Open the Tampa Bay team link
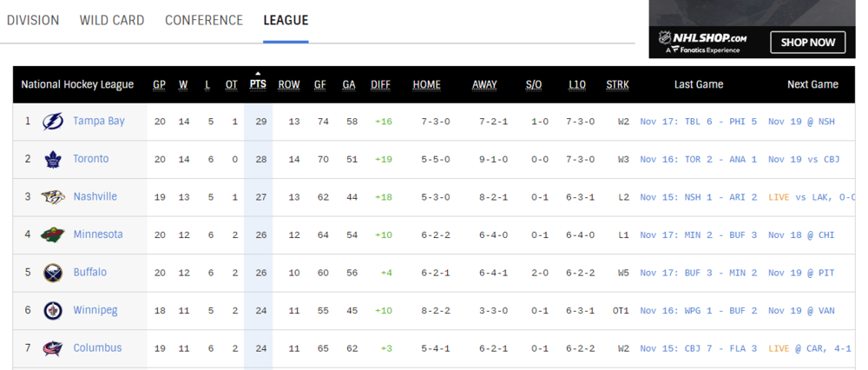The image size is (868, 370). 99,121
